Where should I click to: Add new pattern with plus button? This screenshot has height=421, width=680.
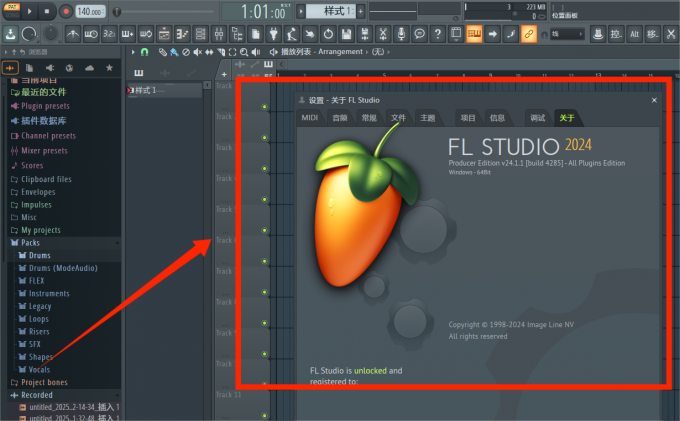pyautogui.click(x=360, y=11)
